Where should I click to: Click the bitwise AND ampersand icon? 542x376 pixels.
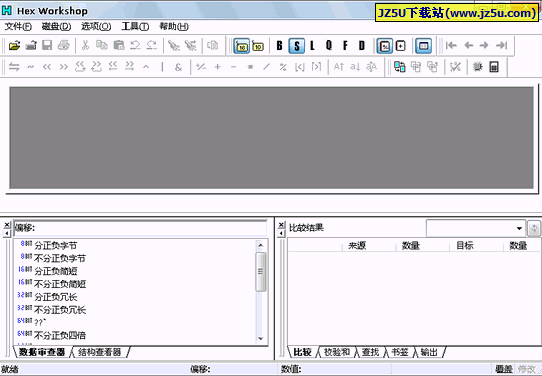178,67
